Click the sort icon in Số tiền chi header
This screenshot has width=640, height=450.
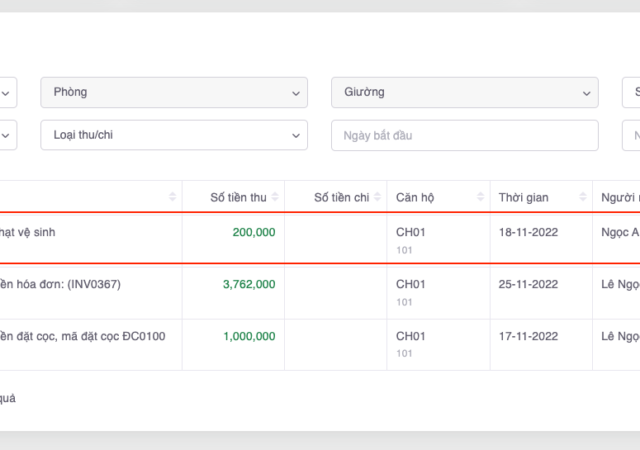coord(378,197)
